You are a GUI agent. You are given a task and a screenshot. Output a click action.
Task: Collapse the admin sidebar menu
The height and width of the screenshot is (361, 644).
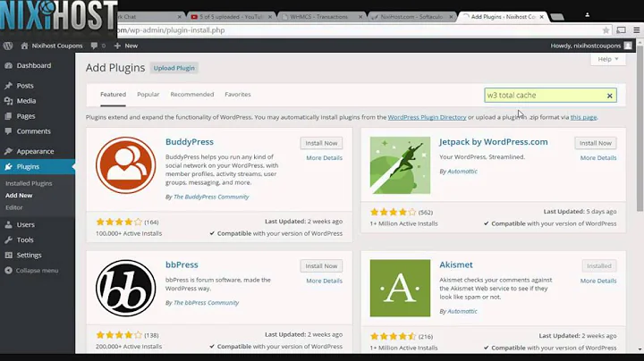(x=32, y=271)
